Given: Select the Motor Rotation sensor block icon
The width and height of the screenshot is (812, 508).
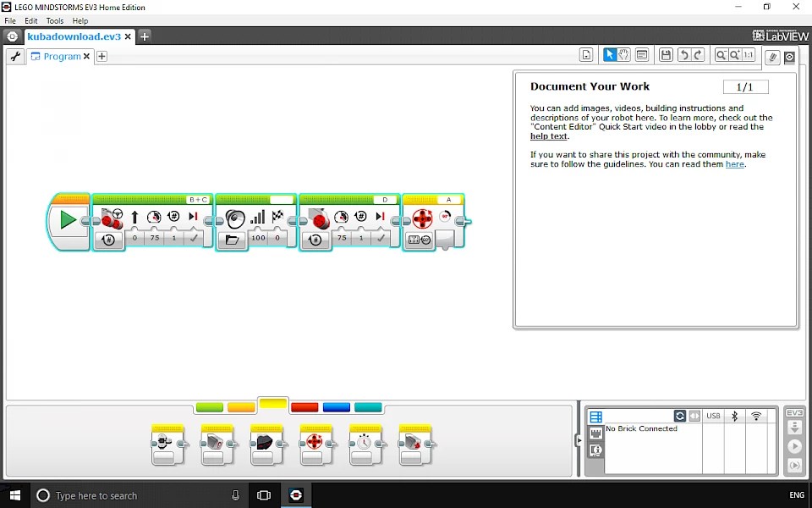Looking at the screenshot, I should (x=423, y=218).
